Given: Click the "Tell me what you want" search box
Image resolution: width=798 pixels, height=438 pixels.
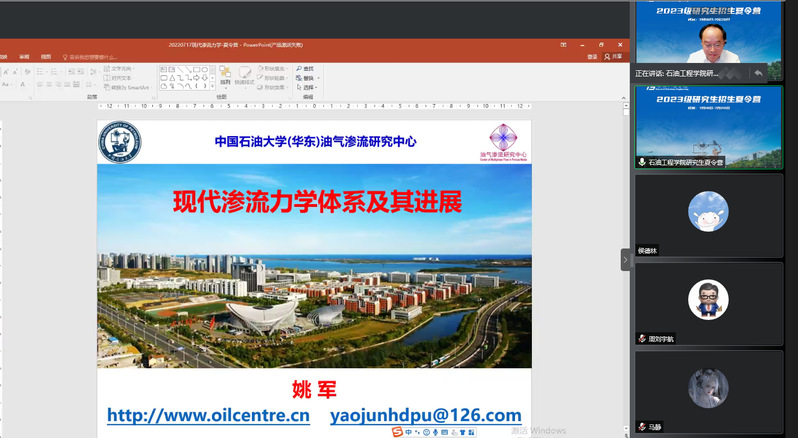Looking at the screenshot, I should [x=92, y=57].
